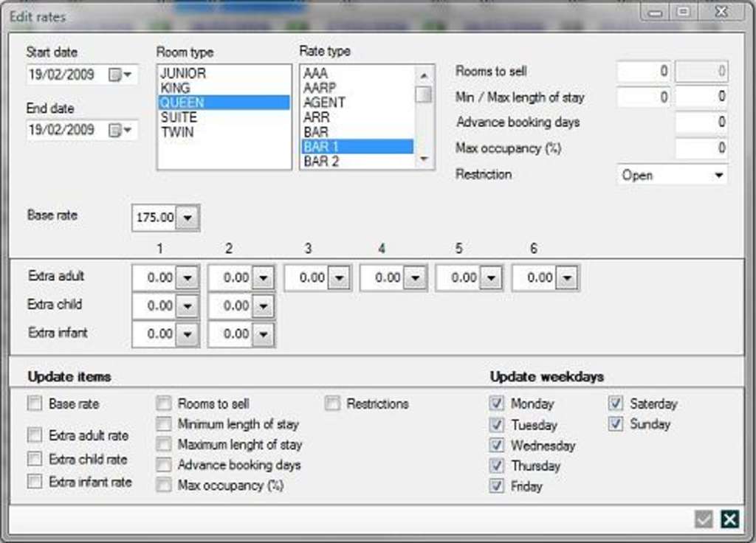Enable the Base rate update checkbox
Screen dimensions: 756x543
pos(35,404)
